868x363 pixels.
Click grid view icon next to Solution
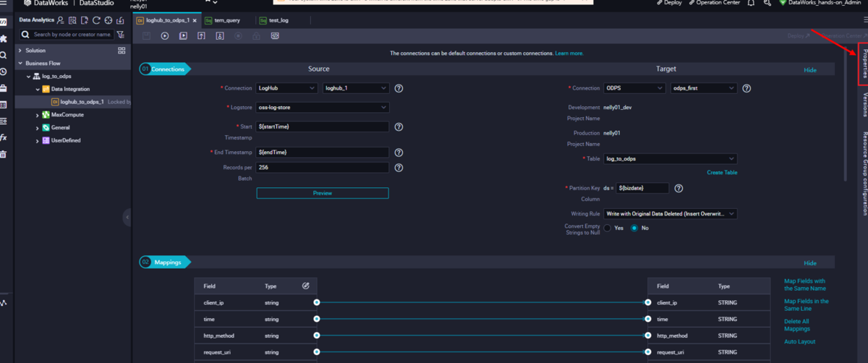[x=122, y=51]
